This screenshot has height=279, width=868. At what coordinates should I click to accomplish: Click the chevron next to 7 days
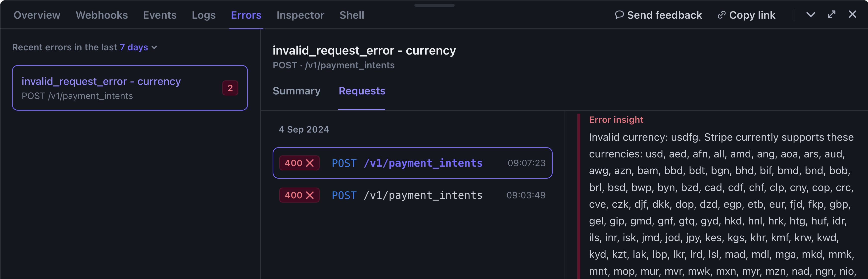point(154,48)
